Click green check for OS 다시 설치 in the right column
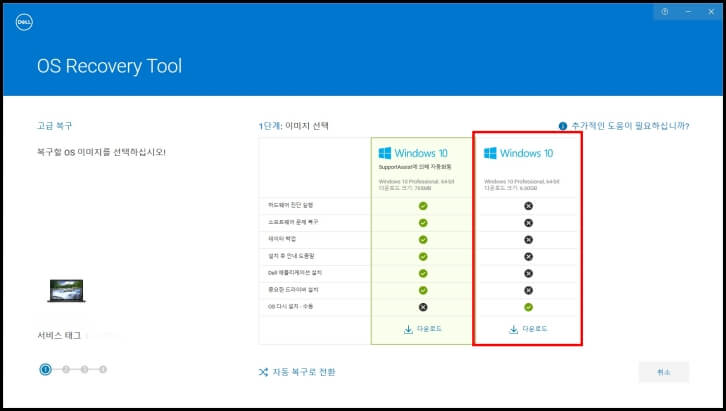The width and height of the screenshot is (726, 411). 528,307
